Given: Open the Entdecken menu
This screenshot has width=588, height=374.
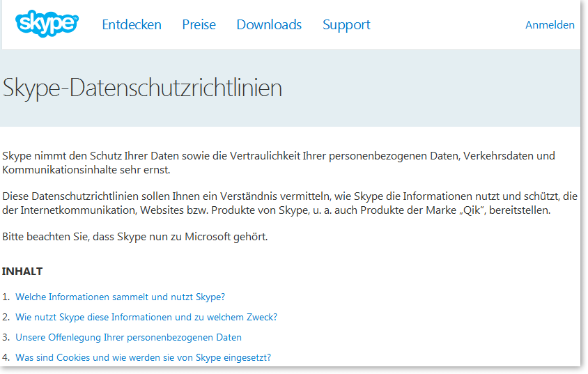Looking at the screenshot, I should tap(132, 25).
